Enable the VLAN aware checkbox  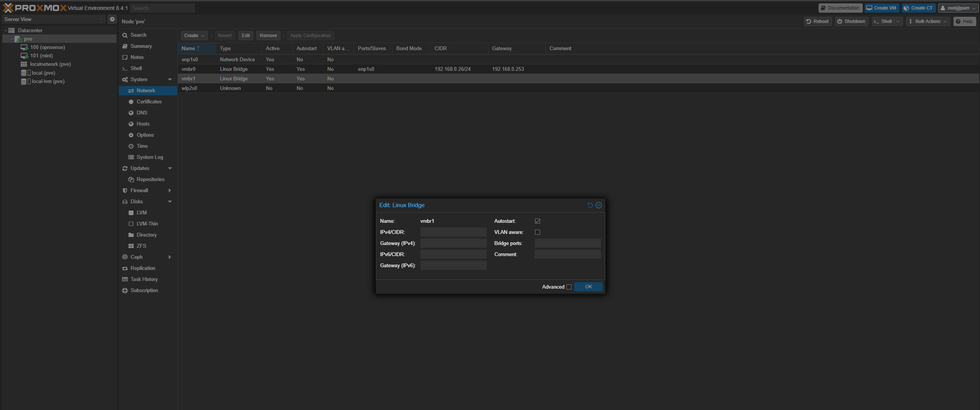[x=537, y=232]
